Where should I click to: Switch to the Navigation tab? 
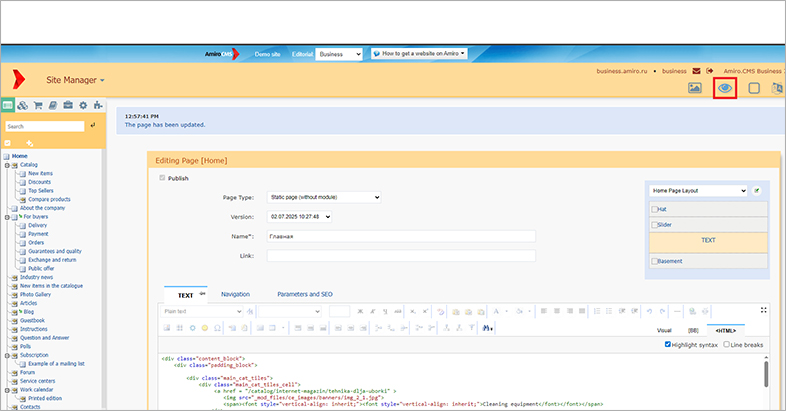pos(235,295)
